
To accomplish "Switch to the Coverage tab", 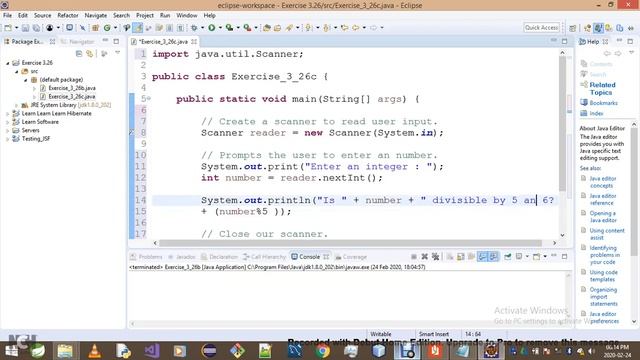I will point(351,257).
